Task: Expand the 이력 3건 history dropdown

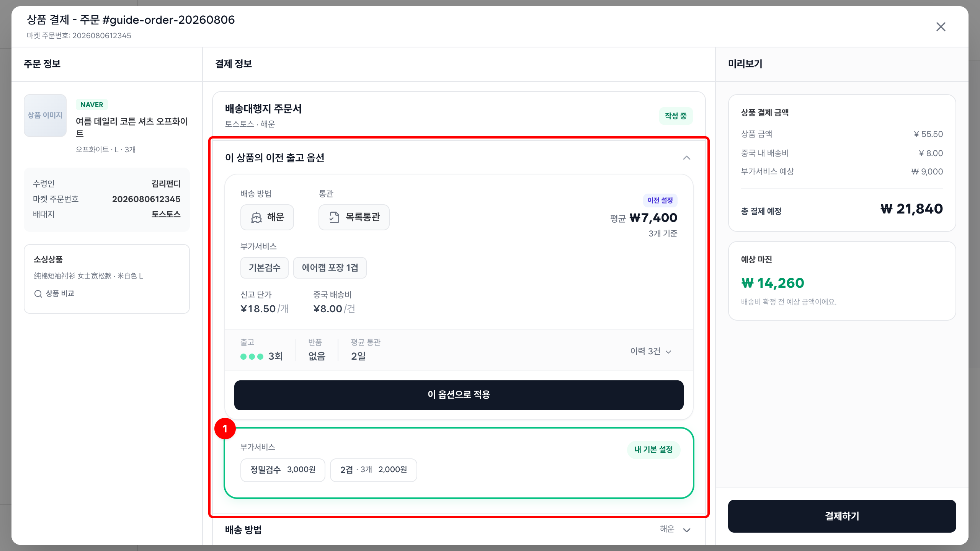Action: pyautogui.click(x=651, y=351)
